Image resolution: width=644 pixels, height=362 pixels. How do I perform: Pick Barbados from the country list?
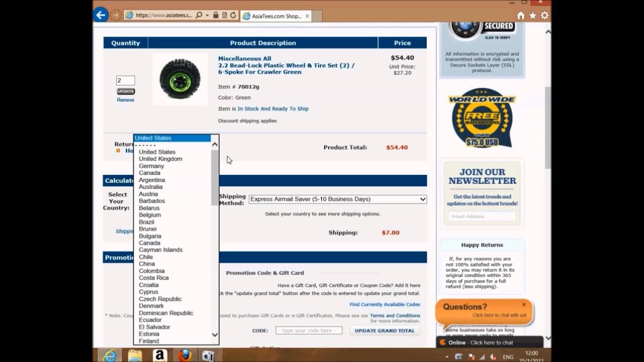(152, 201)
